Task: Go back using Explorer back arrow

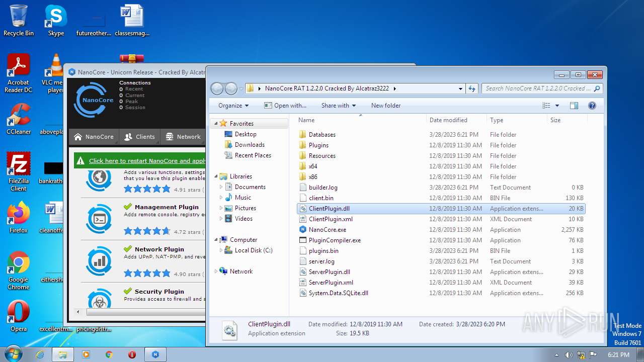Action: click(x=217, y=88)
